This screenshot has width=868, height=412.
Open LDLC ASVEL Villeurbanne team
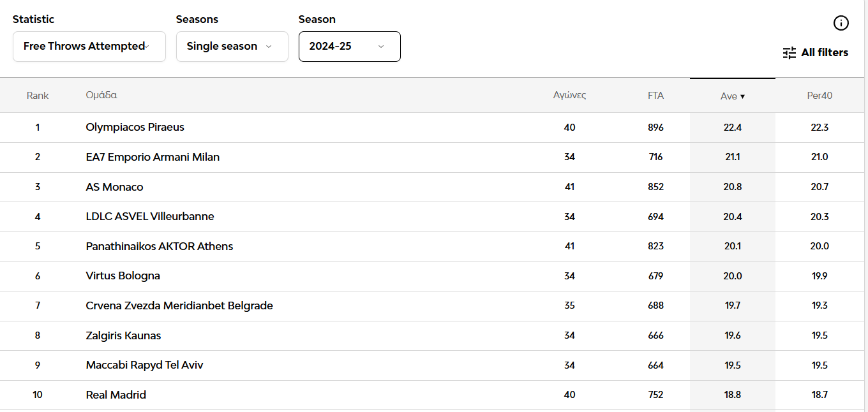pyautogui.click(x=150, y=217)
